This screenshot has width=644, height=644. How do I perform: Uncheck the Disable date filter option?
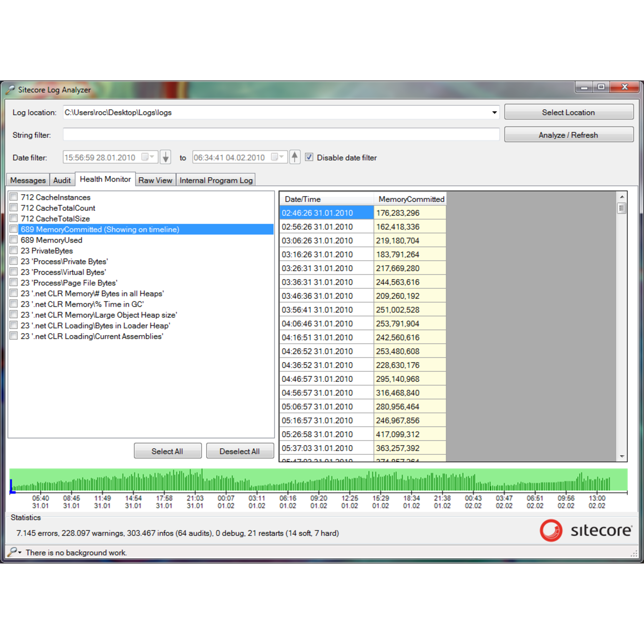(x=309, y=157)
